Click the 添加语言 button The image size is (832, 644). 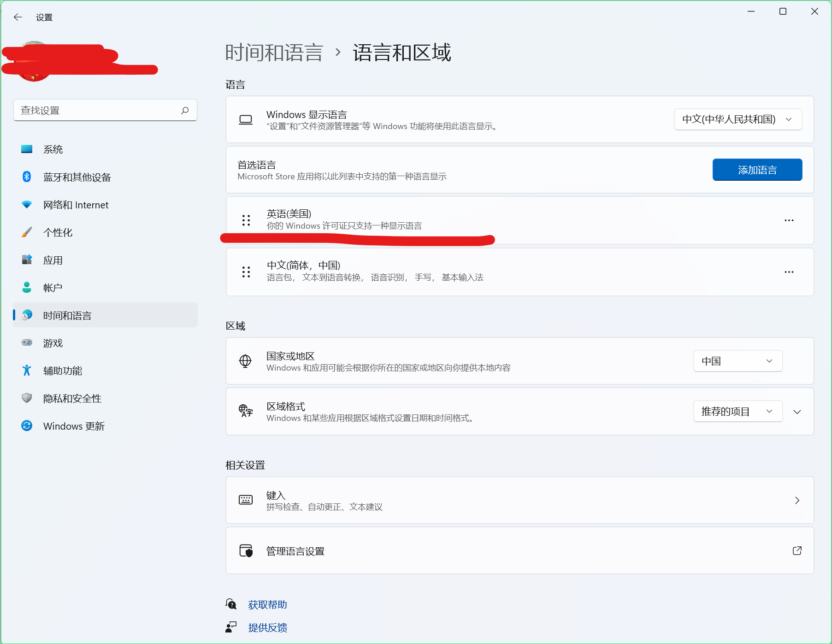tap(757, 170)
